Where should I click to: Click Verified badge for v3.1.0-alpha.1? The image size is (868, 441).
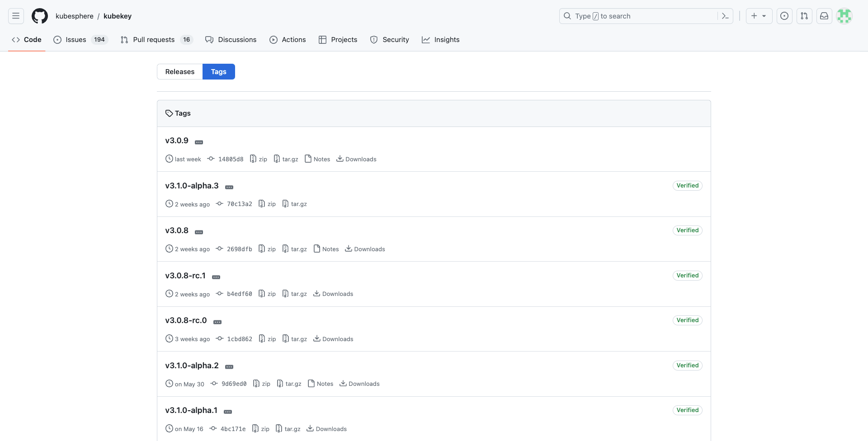(x=688, y=410)
